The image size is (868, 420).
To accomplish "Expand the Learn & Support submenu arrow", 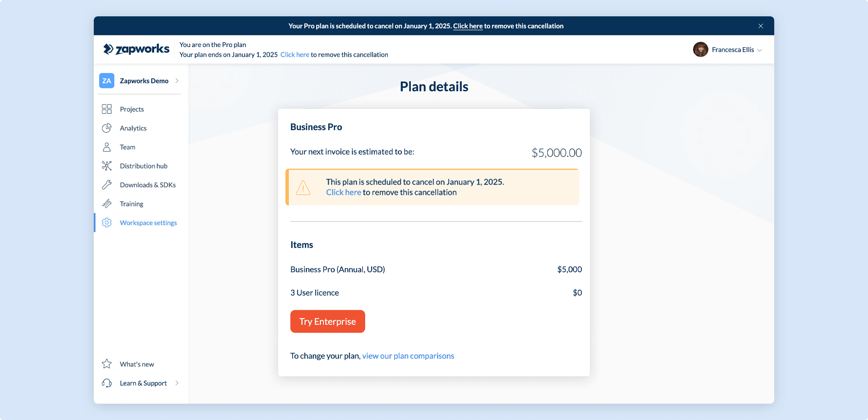I will [x=177, y=383].
